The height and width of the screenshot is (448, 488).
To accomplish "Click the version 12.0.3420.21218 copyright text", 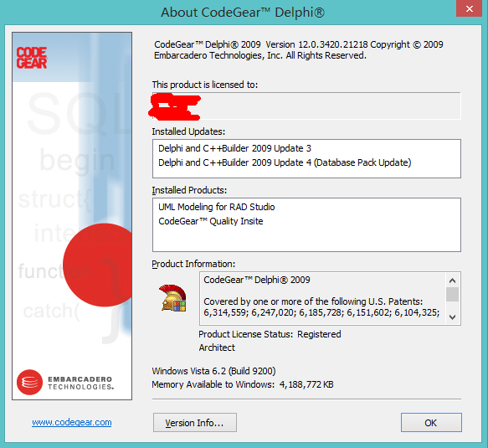I will tap(299, 44).
